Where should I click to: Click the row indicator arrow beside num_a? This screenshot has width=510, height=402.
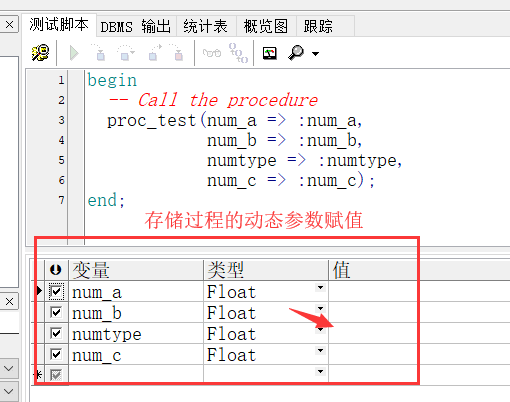click(x=39, y=291)
